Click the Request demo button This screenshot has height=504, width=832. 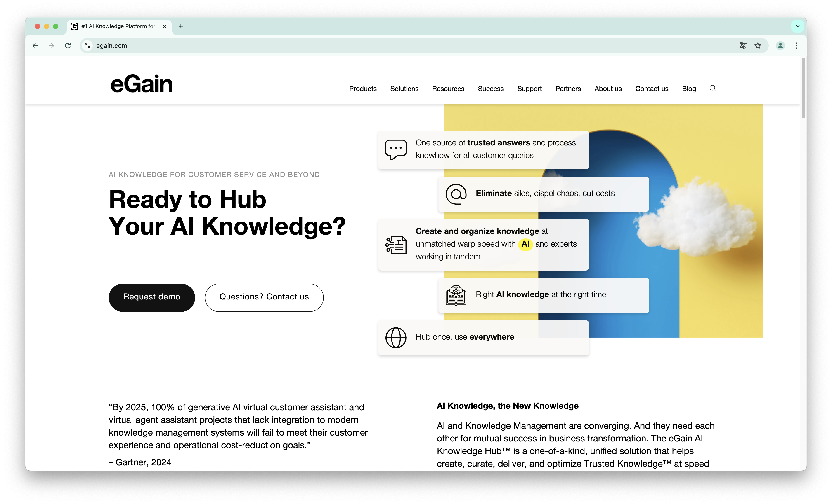152,297
